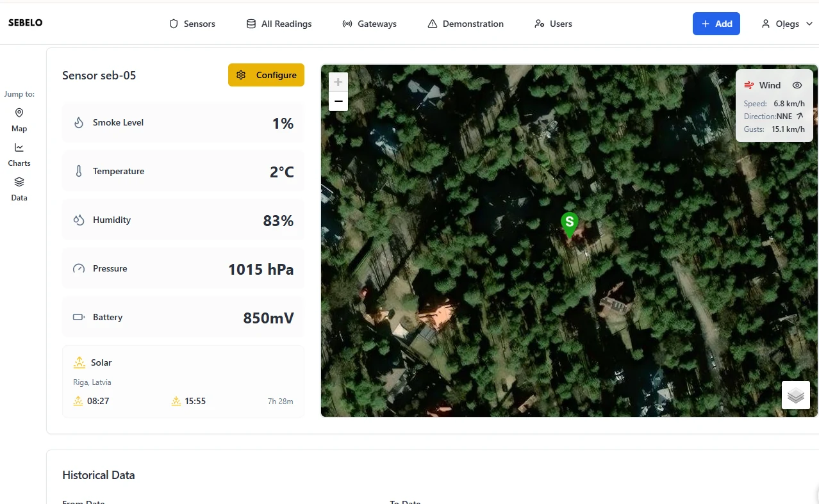Click the green sensor map marker
Viewport: 819px width, 504px height.
[569, 225]
